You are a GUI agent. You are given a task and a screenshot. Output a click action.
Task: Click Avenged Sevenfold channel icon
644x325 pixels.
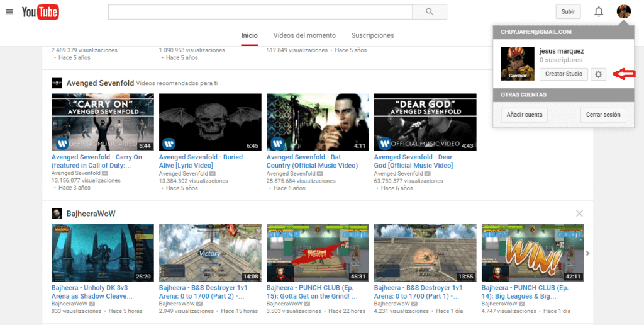[57, 83]
